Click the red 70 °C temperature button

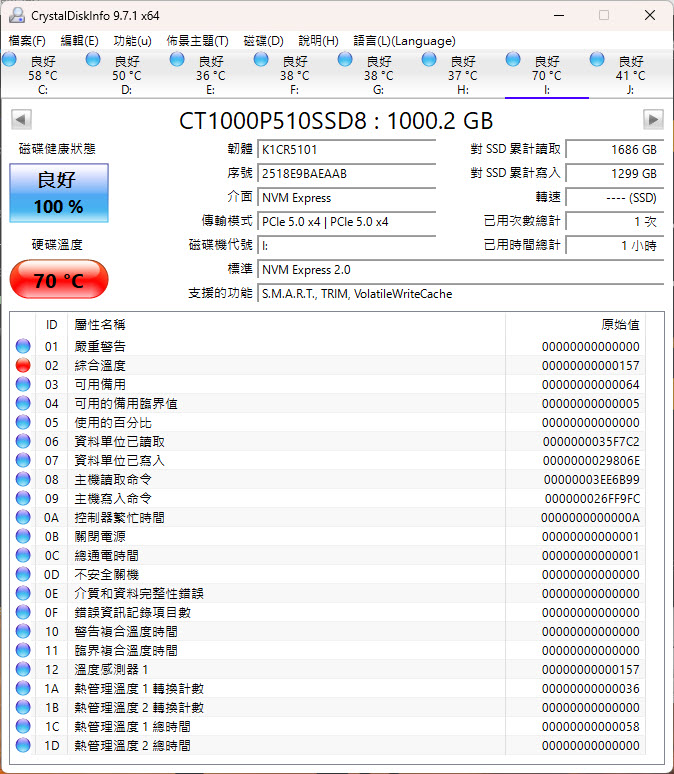coord(59,279)
